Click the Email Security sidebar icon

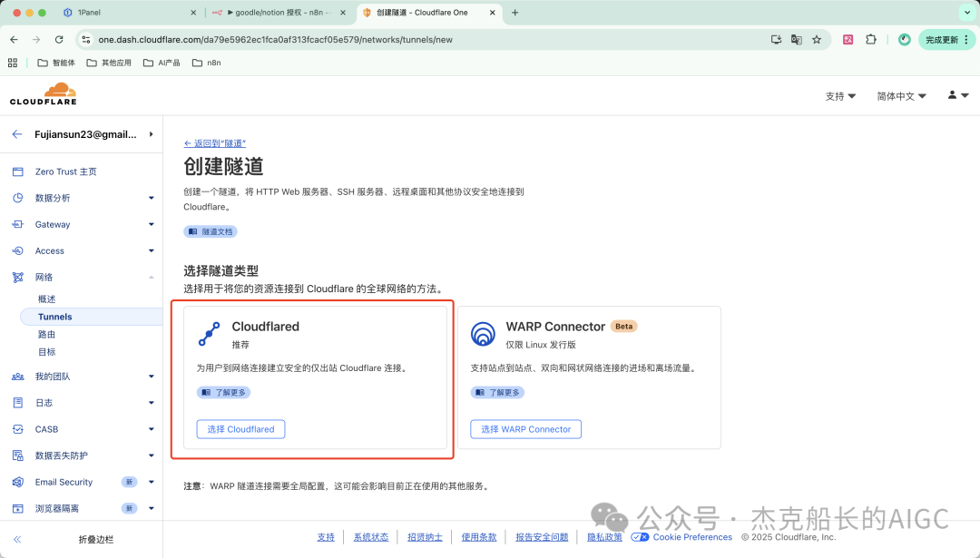pyautogui.click(x=17, y=482)
